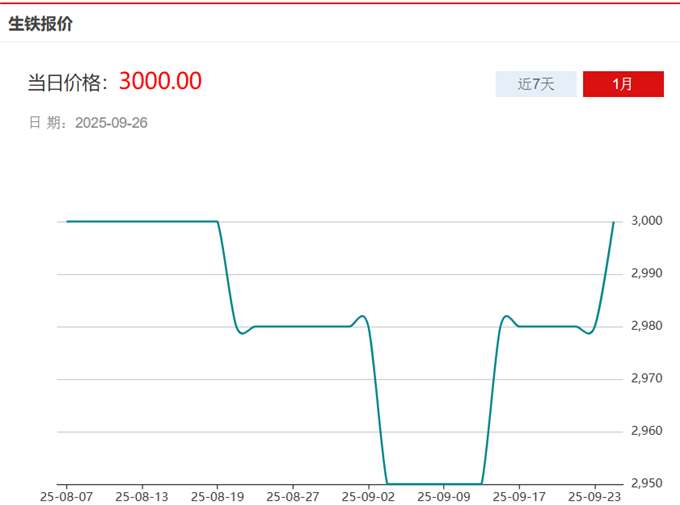680x505 pixels.
Task: Click the 25-08-13 x-axis date label
Action: pyautogui.click(x=142, y=495)
